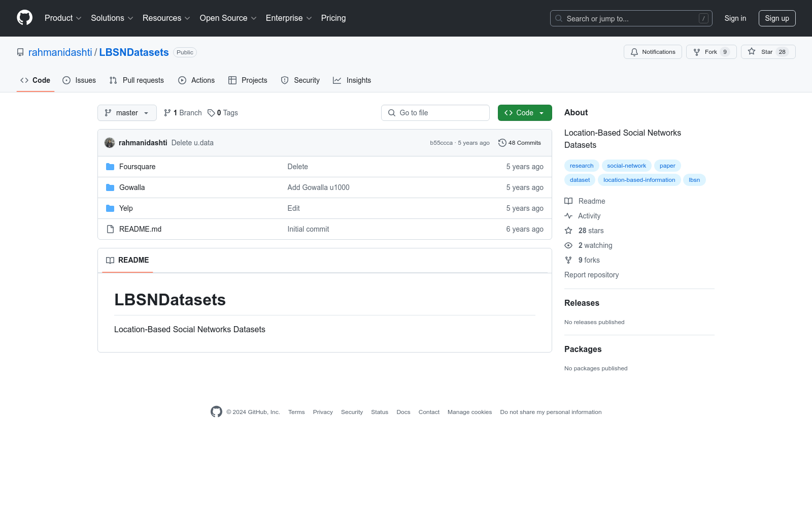The image size is (812, 508).
Task: Fork this repository
Action: (x=711, y=52)
